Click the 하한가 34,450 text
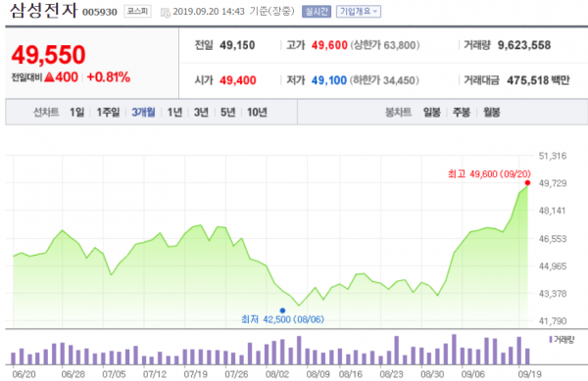Screen dimensions: 588x381 (x=384, y=80)
